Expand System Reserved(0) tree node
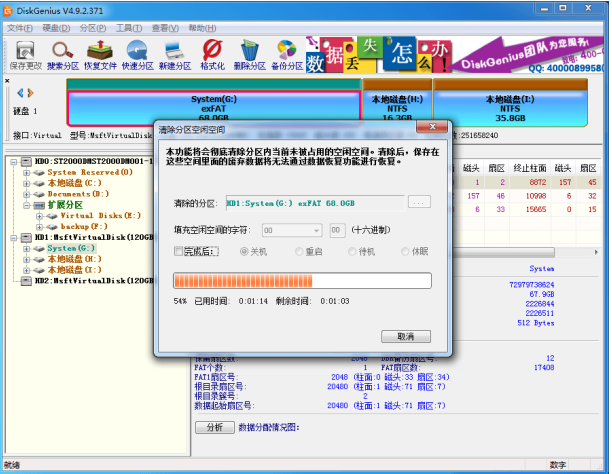Screen dimensions: 612x474 (x=27, y=172)
